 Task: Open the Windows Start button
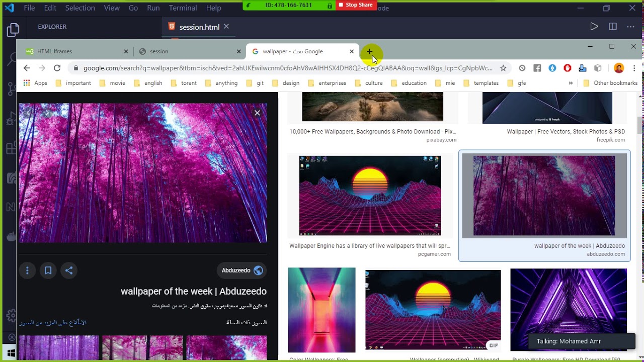click(10, 352)
